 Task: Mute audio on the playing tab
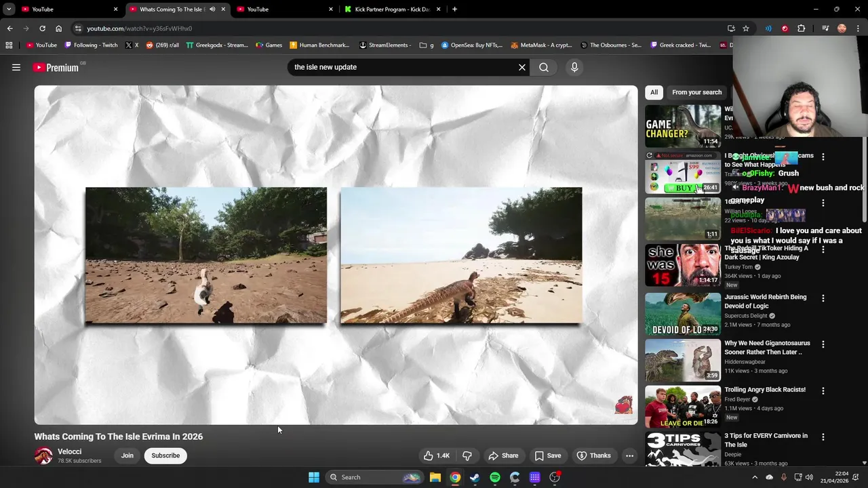pyautogui.click(x=212, y=9)
